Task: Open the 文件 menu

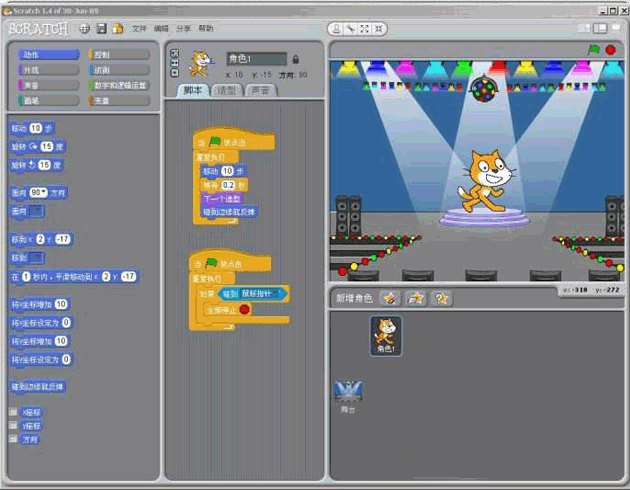Action: pos(139,29)
